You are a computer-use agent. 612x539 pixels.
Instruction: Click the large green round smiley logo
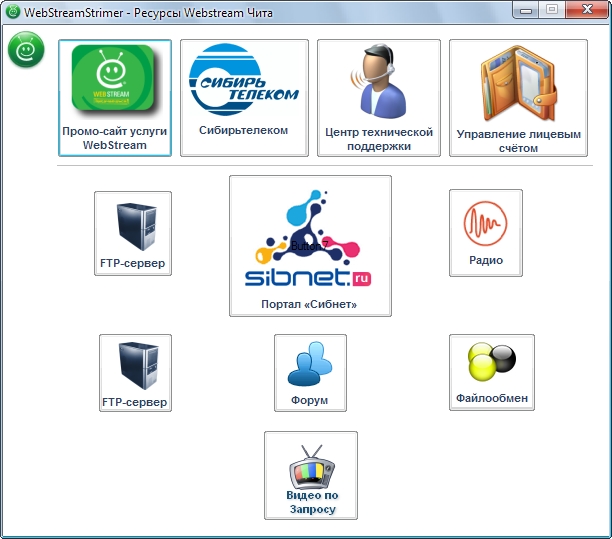click(x=26, y=49)
